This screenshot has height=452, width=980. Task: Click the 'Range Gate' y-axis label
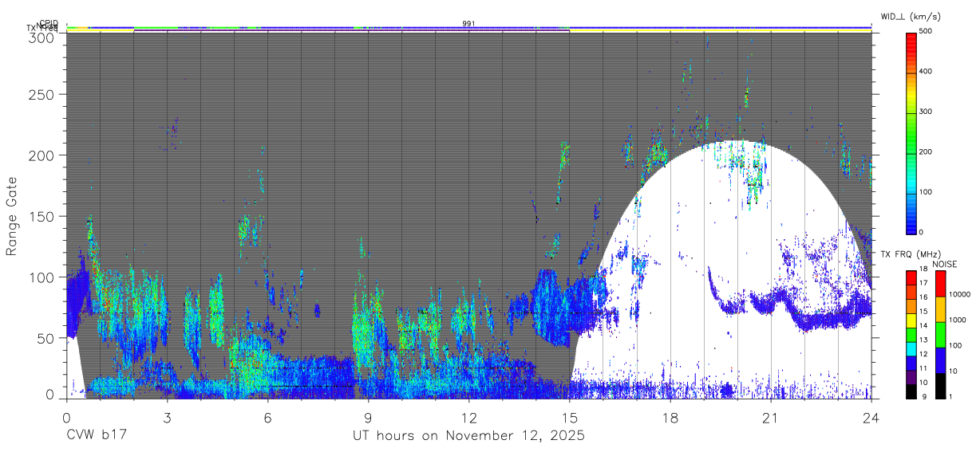(x=12, y=215)
